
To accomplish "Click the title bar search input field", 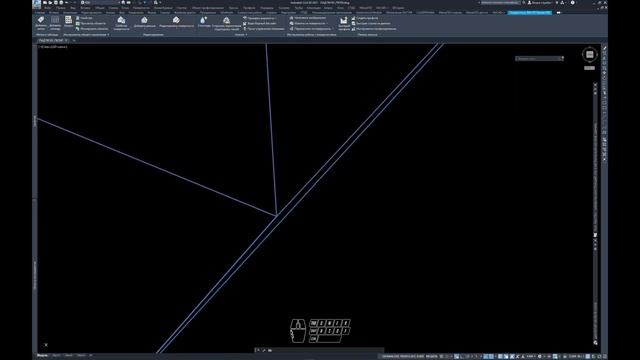I will [500, 2].
